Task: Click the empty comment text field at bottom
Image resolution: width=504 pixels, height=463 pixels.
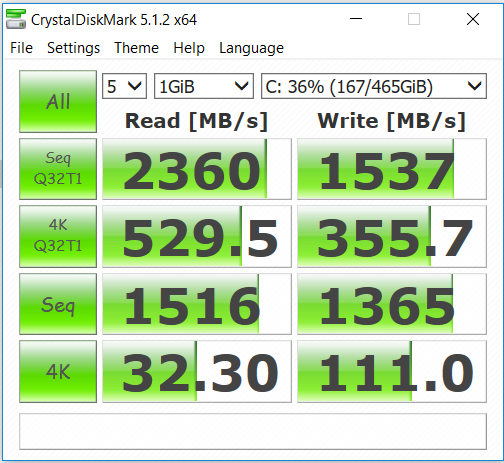Action: pyautogui.click(x=253, y=431)
